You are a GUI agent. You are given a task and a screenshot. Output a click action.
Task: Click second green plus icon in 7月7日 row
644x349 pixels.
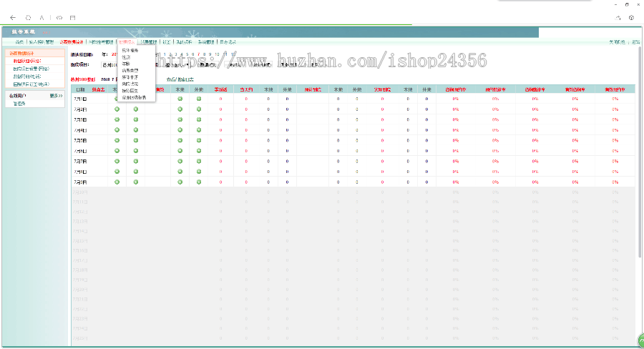[x=135, y=162]
